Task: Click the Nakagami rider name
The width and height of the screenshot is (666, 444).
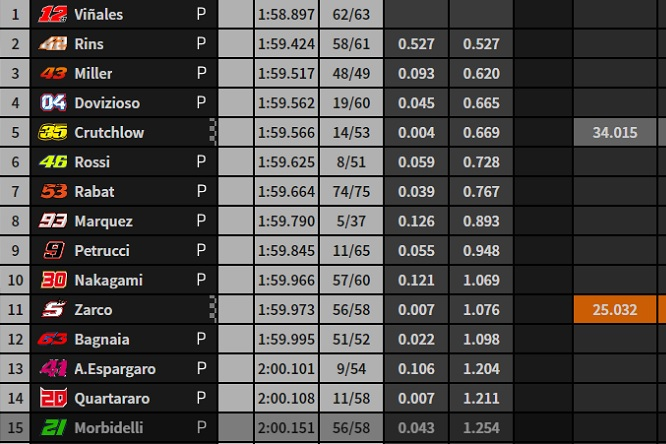Action: (108, 280)
